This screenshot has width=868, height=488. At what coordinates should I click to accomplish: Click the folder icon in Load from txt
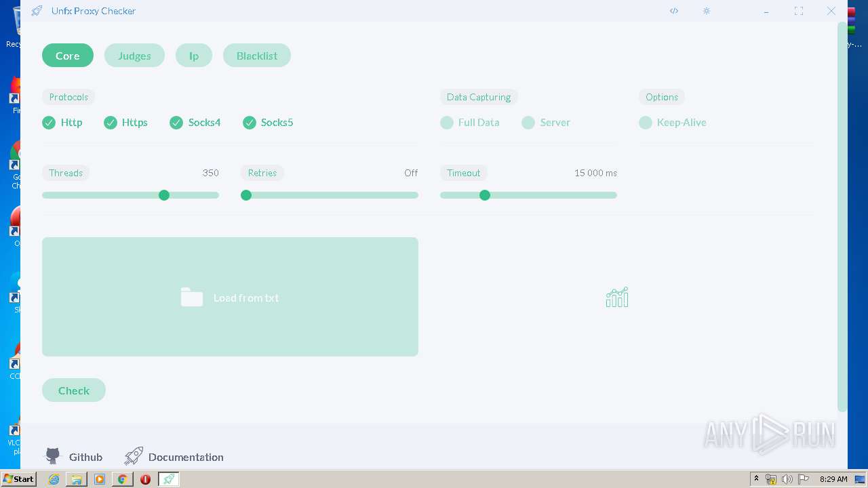192,297
